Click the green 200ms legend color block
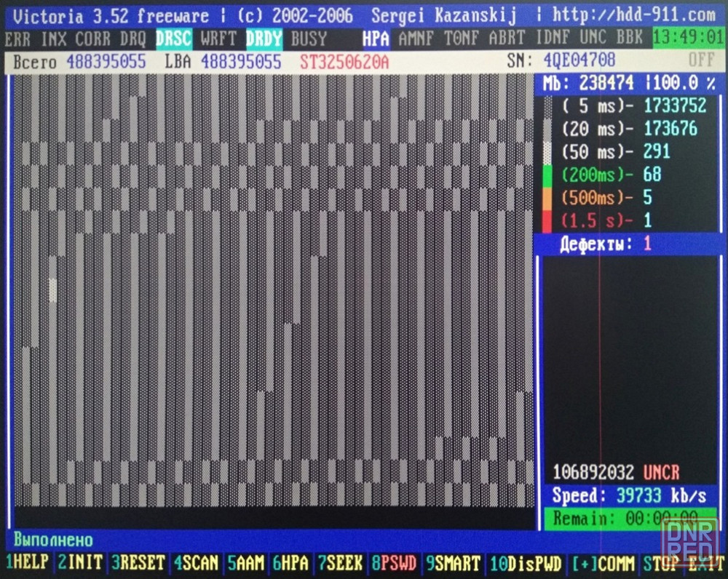The width and height of the screenshot is (728, 579). pyautogui.click(x=547, y=175)
